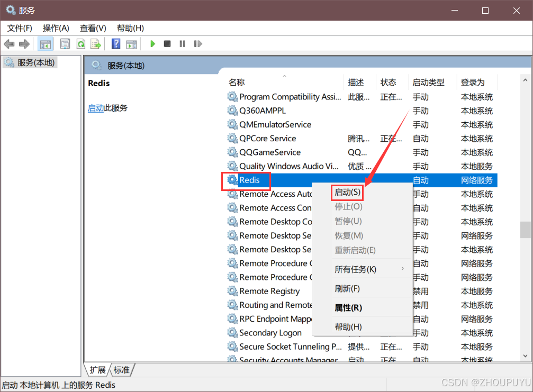Select the gear icon of Redis service
Screen dimensions: 533x392
point(232,180)
